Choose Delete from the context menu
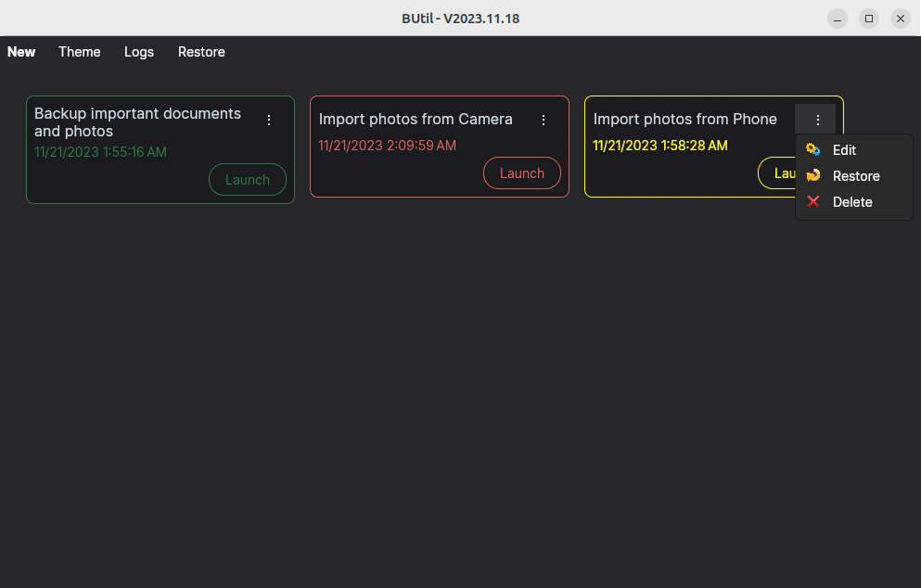The image size is (921, 588). coord(852,202)
